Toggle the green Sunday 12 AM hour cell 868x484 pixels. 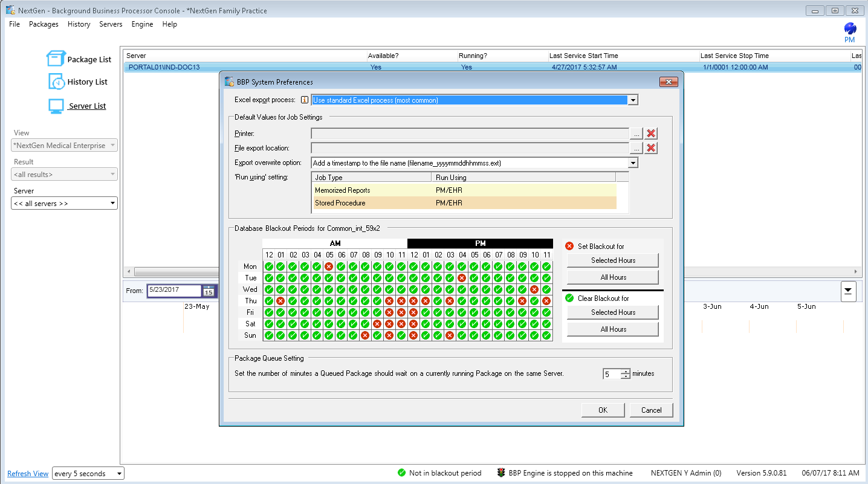tap(268, 335)
